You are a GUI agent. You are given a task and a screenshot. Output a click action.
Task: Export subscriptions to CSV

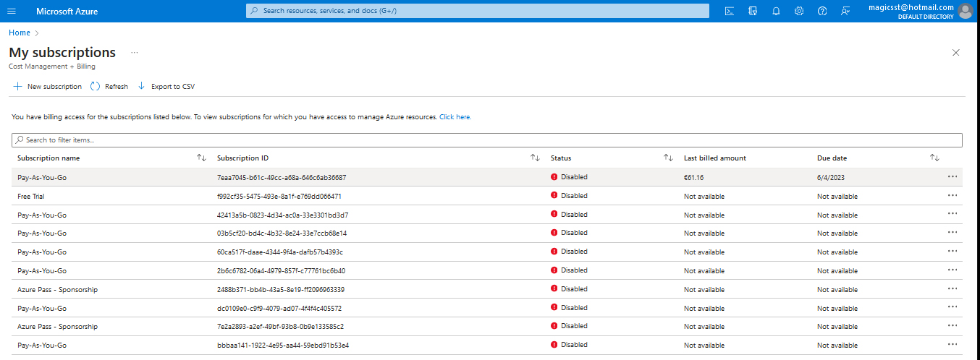[166, 87]
